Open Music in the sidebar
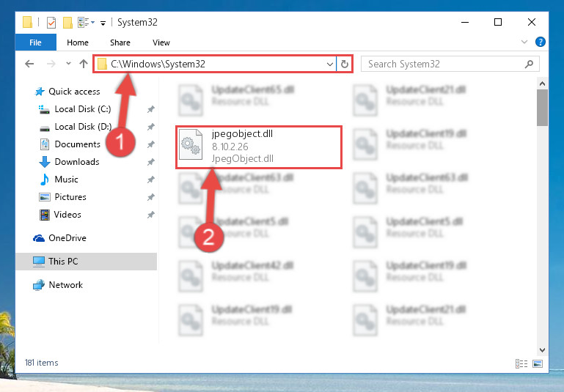The height and width of the screenshot is (392, 564). tap(59, 180)
